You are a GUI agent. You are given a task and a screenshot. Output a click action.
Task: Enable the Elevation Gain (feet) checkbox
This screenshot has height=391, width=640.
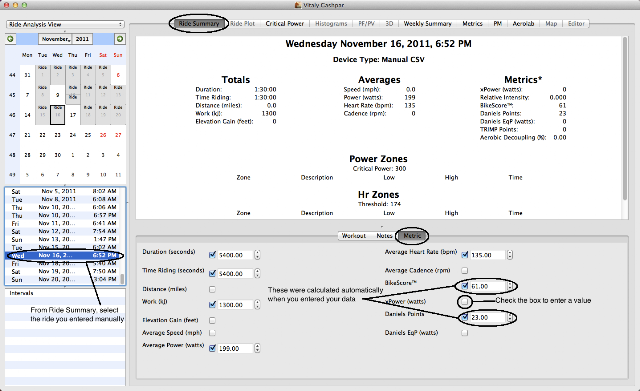[x=212, y=320]
